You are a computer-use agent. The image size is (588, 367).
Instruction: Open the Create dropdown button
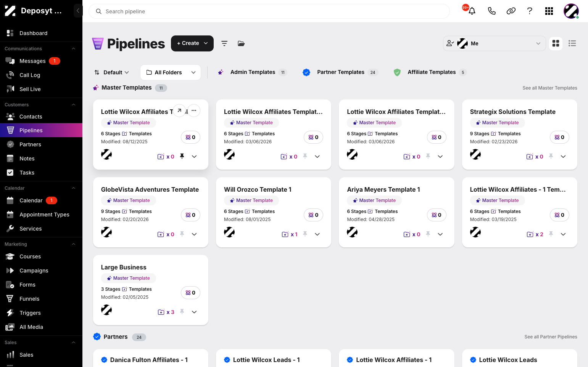[192, 43]
